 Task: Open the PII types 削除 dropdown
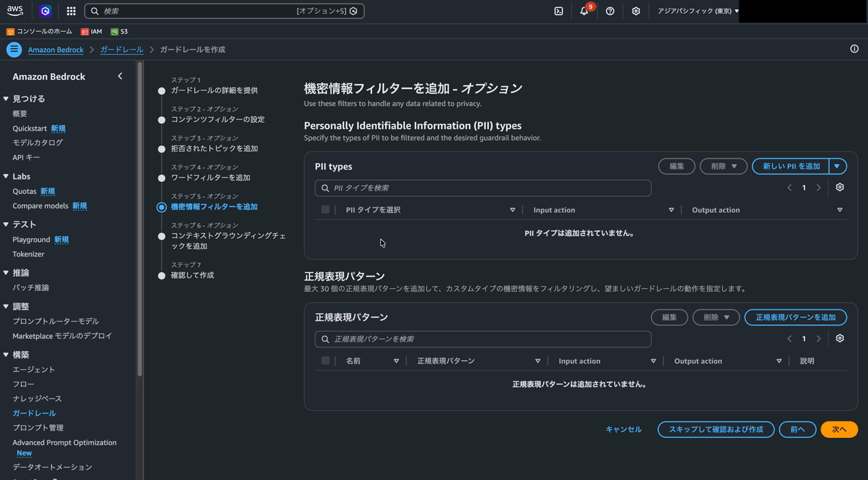pos(724,166)
